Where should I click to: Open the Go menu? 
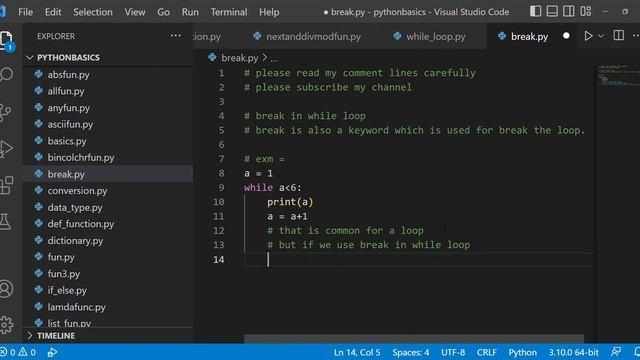163,12
